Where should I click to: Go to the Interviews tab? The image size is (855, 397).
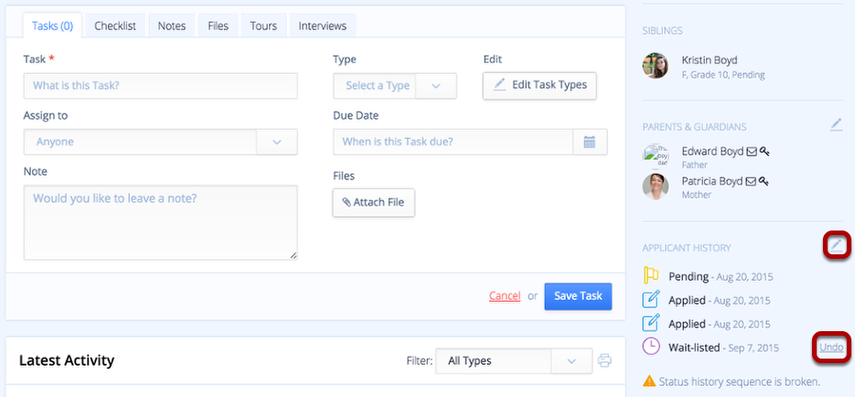[x=322, y=26]
